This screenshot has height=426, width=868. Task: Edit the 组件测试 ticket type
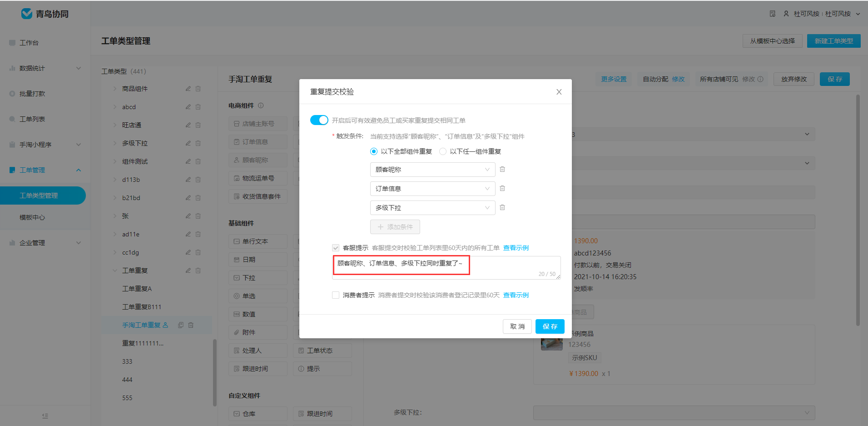tap(188, 161)
